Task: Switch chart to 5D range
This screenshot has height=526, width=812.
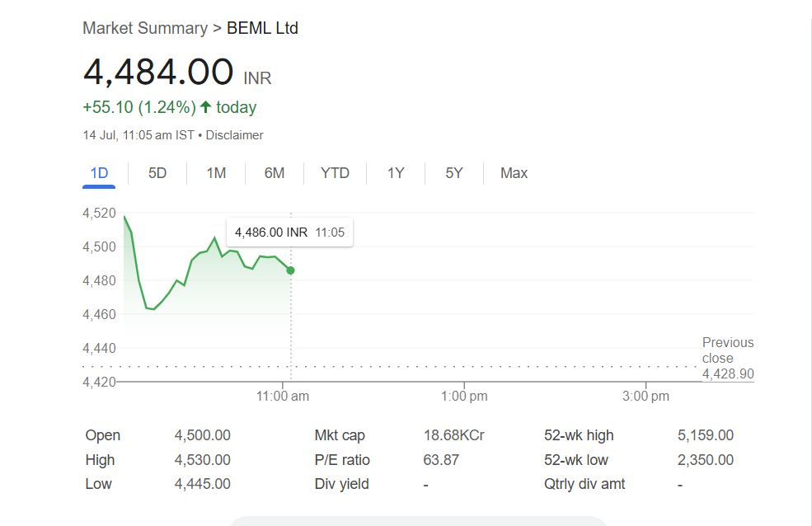Action: 157,173
